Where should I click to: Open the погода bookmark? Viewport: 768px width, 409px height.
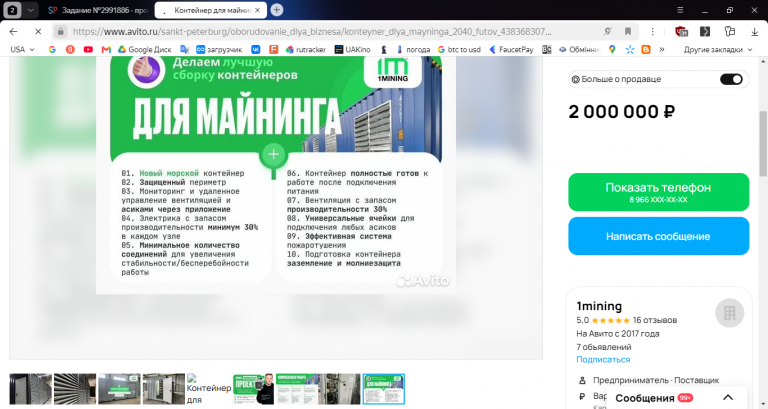coord(413,49)
